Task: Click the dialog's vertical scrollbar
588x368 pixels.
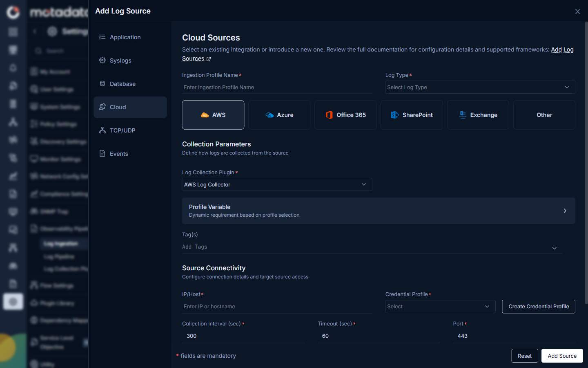Action: [586, 163]
